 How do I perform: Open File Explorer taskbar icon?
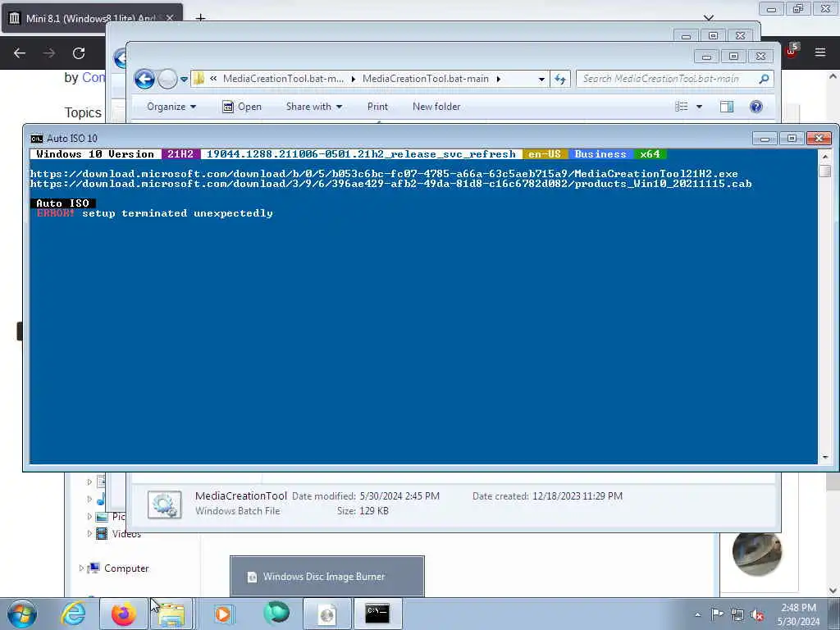tap(171, 614)
